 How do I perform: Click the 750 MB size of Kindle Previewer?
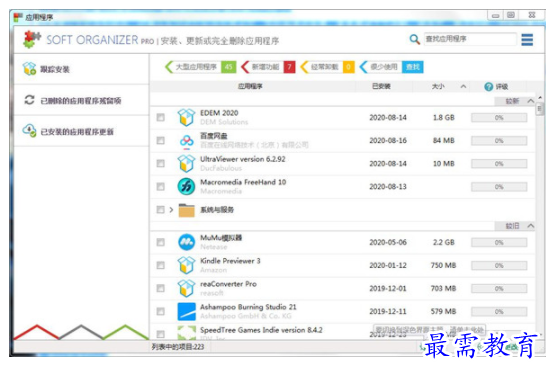coord(443,265)
